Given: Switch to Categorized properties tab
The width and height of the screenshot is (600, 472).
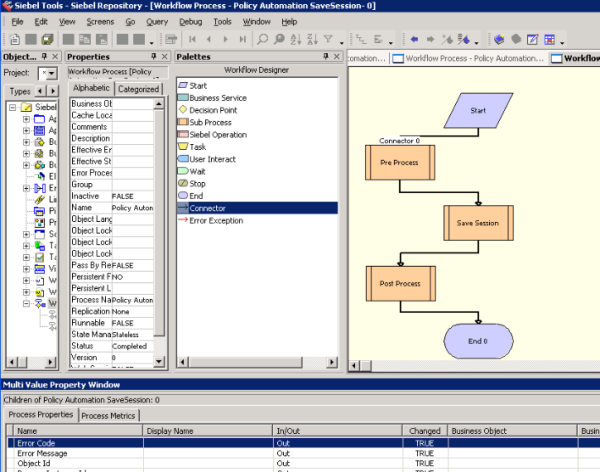Looking at the screenshot, I should click(x=139, y=89).
